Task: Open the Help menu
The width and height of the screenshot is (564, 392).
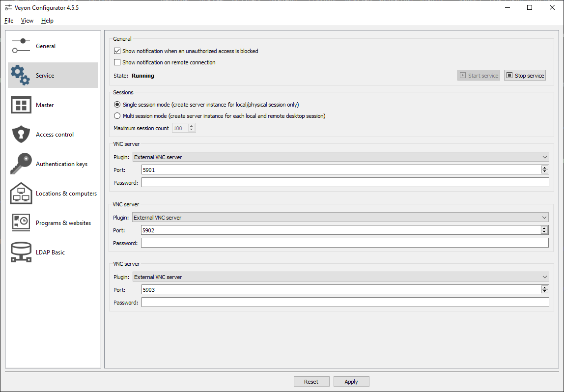Action: click(x=47, y=21)
